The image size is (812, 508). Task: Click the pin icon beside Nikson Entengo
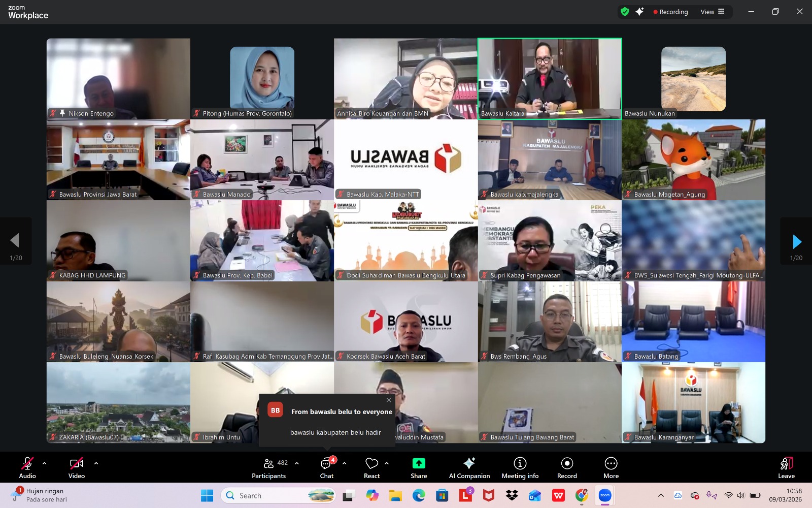pos(62,113)
